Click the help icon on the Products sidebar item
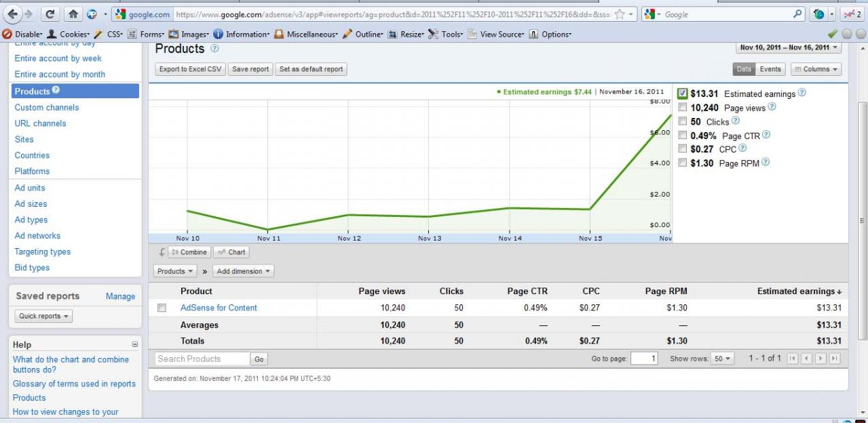The image size is (868, 423). 56,90
